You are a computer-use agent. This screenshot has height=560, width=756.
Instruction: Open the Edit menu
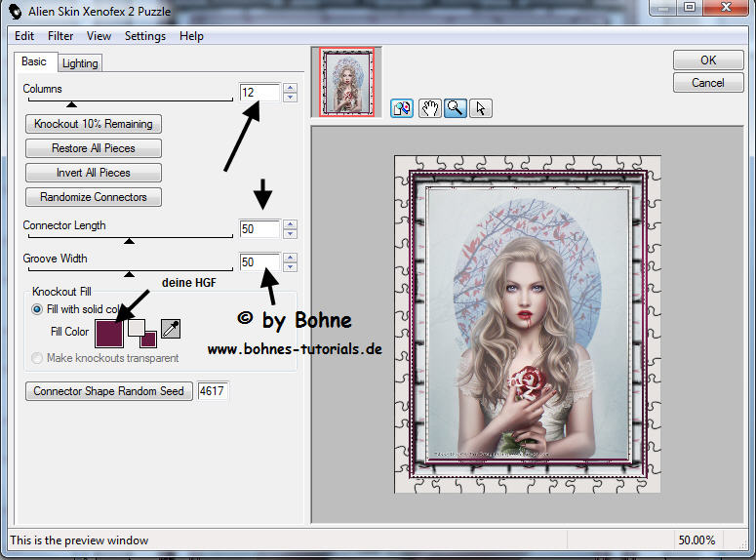click(24, 36)
